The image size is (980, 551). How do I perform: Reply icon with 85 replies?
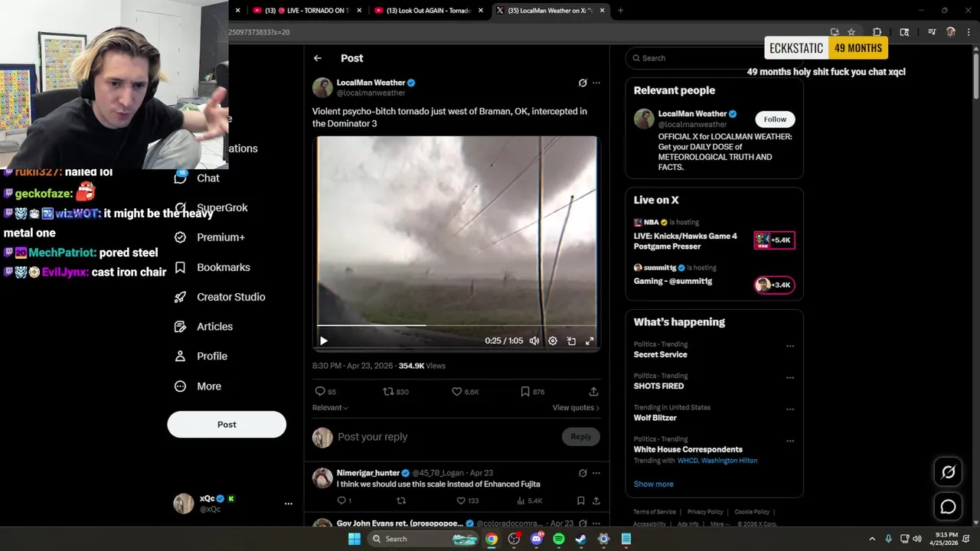pos(320,392)
